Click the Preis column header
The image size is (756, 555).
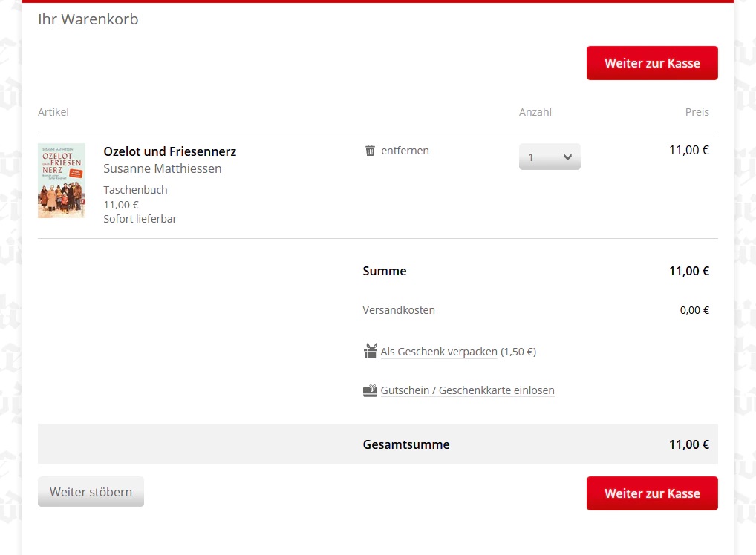pos(697,112)
